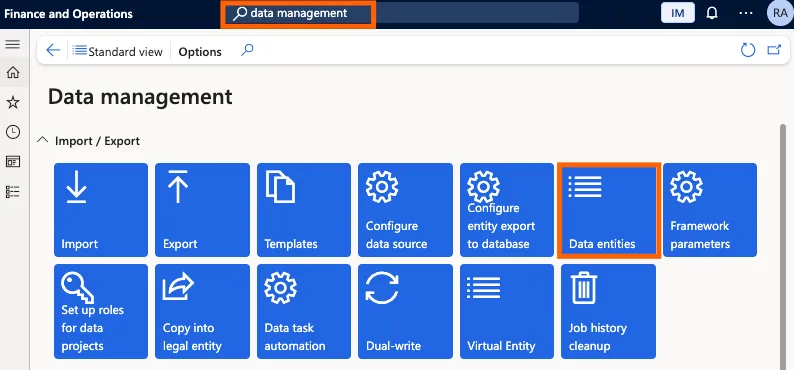
Task: Open Job history cleanup tile
Action: point(608,311)
